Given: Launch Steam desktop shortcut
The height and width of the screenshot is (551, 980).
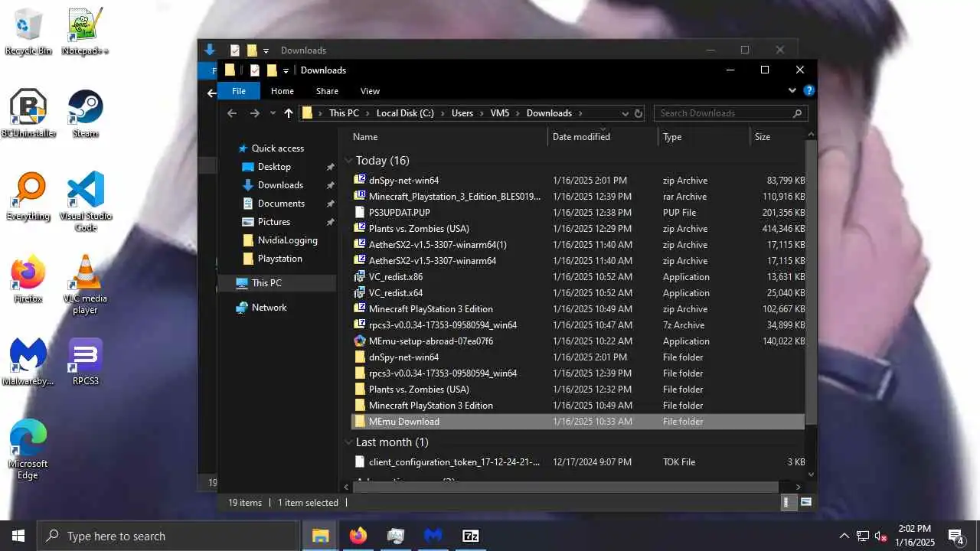Looking at the screenshot, I should click(x=85, y=114).
